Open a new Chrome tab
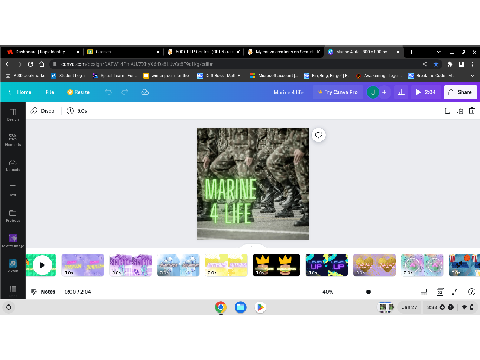480x360 pixels. point(411,52)
